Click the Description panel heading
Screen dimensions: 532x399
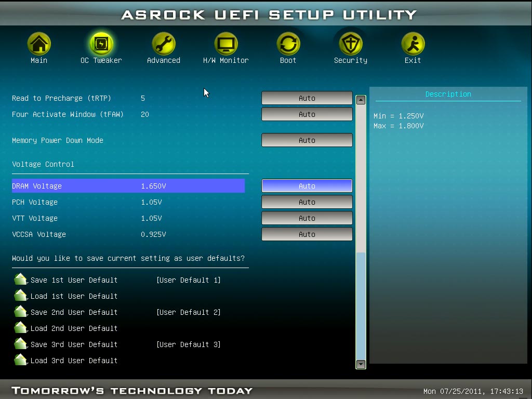(x=448, y=94)
